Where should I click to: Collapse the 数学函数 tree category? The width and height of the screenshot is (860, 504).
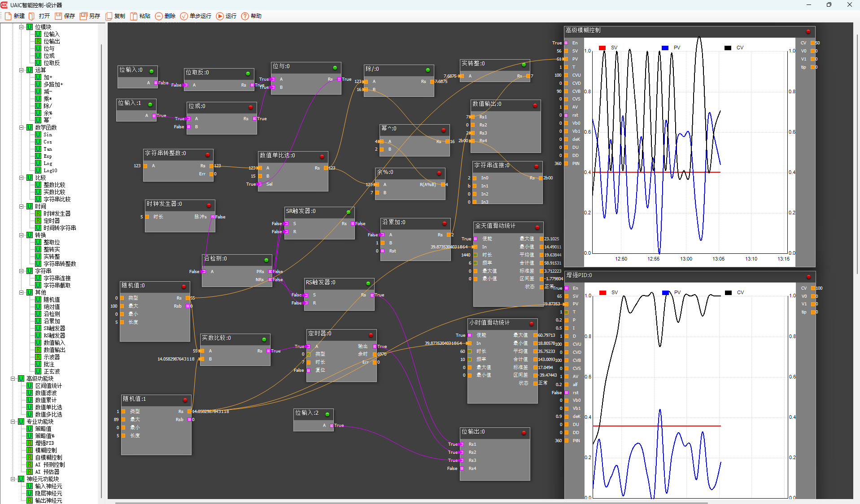point(21,127)
